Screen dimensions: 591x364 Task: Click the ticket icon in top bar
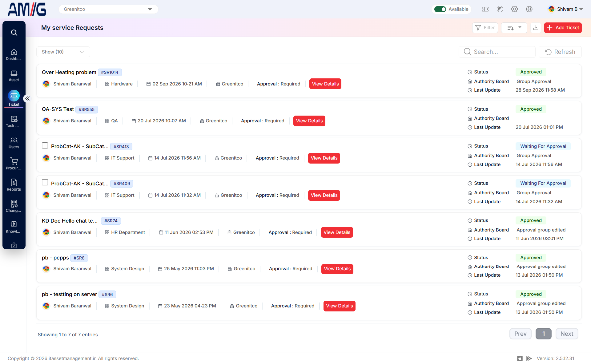(485, 9)
